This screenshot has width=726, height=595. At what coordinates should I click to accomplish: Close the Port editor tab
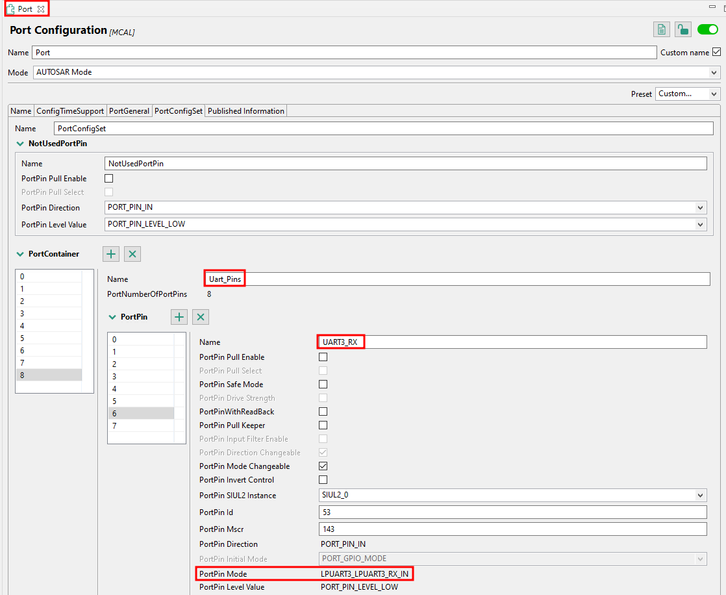(x=41, y=9)
